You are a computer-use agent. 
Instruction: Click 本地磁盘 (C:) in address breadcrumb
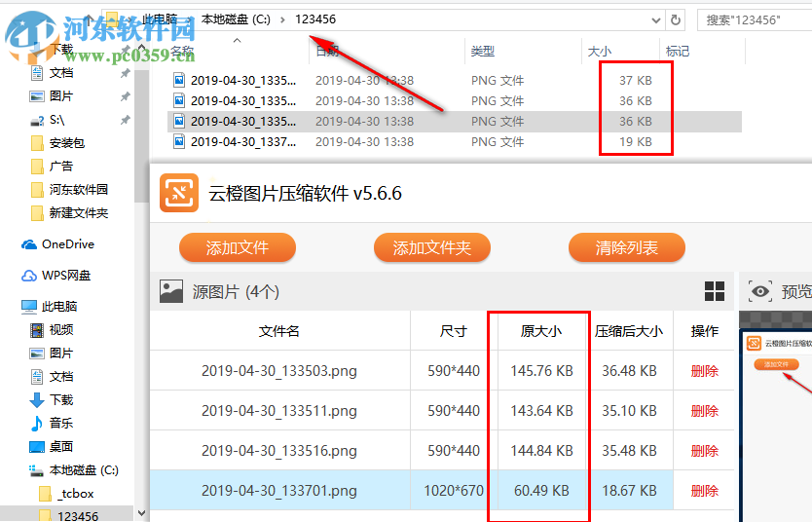[x=236, y=19]
